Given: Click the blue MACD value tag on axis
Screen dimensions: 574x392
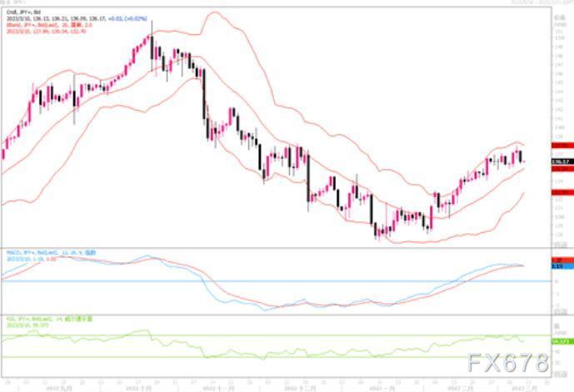Looking at the screenshot, I should [x=562, y=266].
